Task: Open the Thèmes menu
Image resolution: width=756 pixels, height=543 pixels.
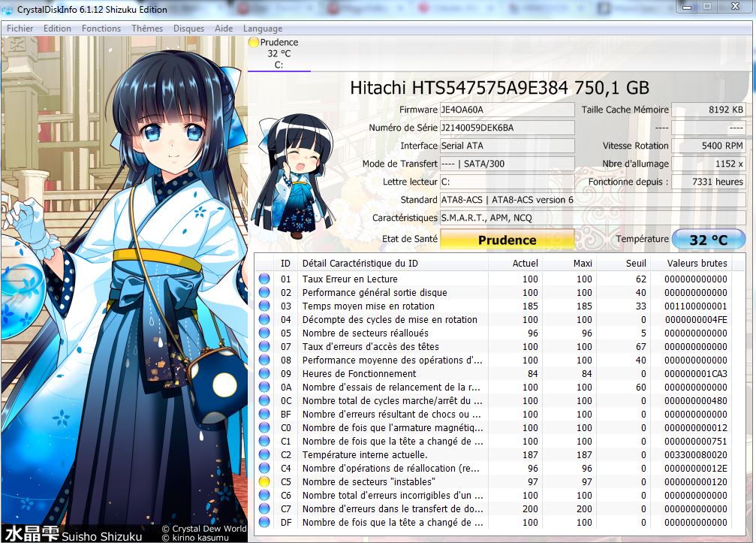Action: pos(147,29)
